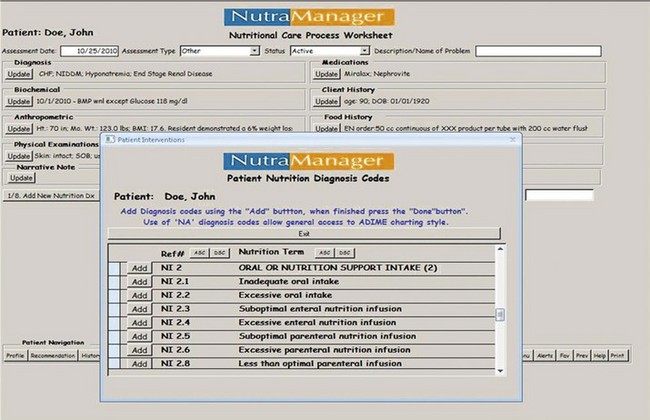Select row marker beside NI 2.4
Image resolution: width=650 pixels, height=420 pixels.
pos(115,323)
